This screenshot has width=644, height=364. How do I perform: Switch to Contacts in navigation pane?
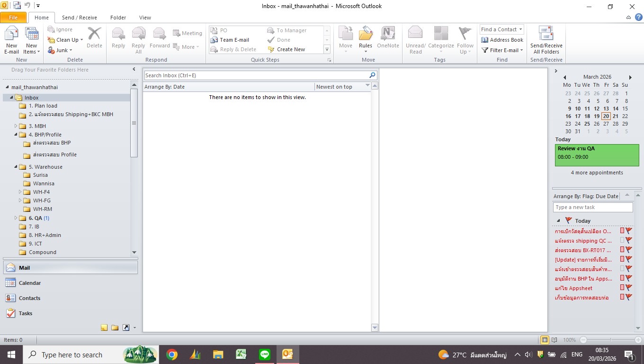coord(29,298)
